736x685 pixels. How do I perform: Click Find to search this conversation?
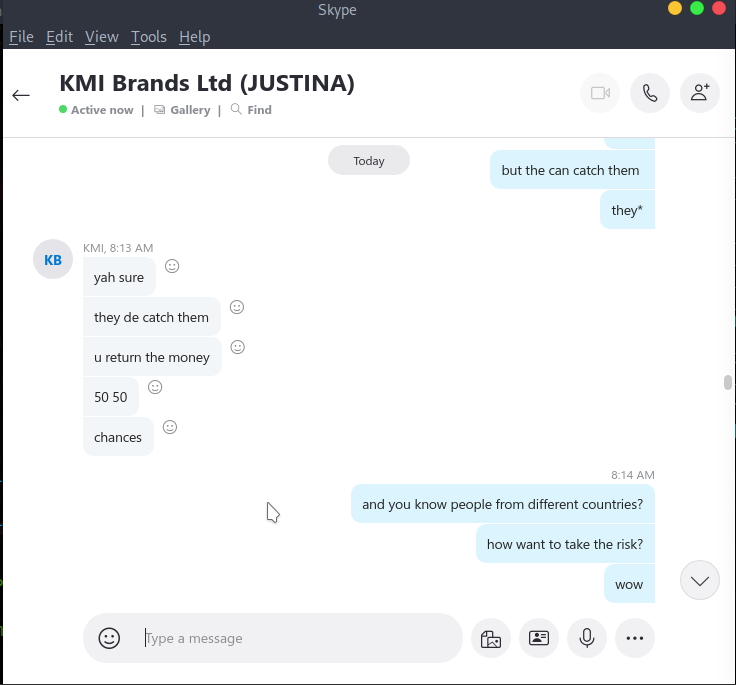click(251, 110)
